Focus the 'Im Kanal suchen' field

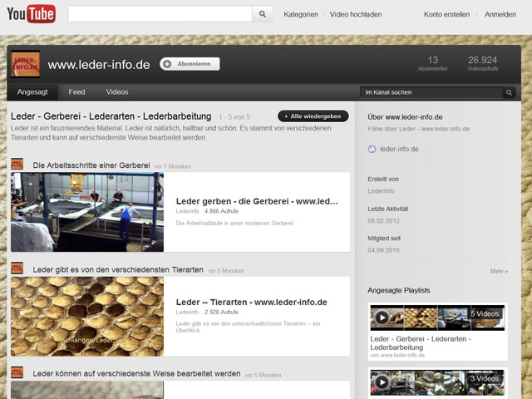tap(431, 92)
